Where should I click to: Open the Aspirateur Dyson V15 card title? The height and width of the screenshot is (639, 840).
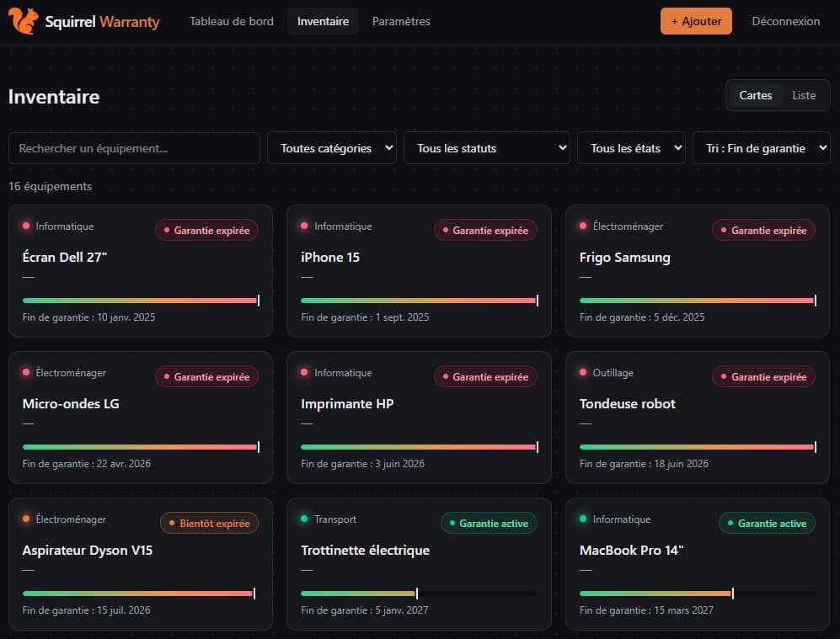point(88,550)
